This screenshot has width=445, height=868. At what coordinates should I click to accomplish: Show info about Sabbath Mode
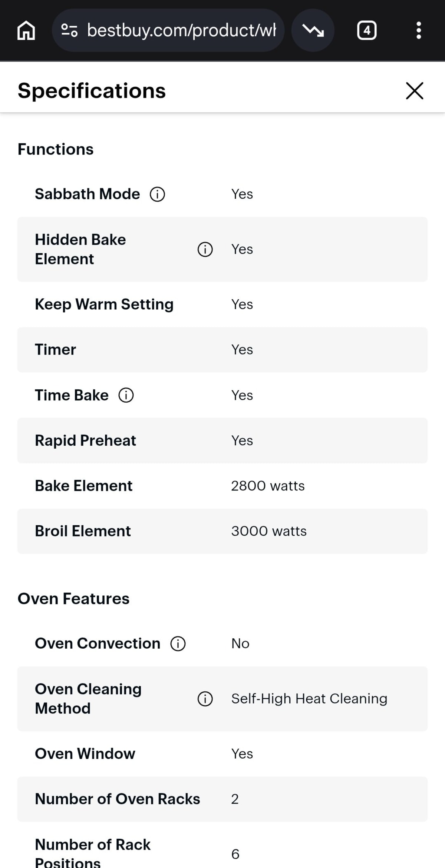(157, 194)
